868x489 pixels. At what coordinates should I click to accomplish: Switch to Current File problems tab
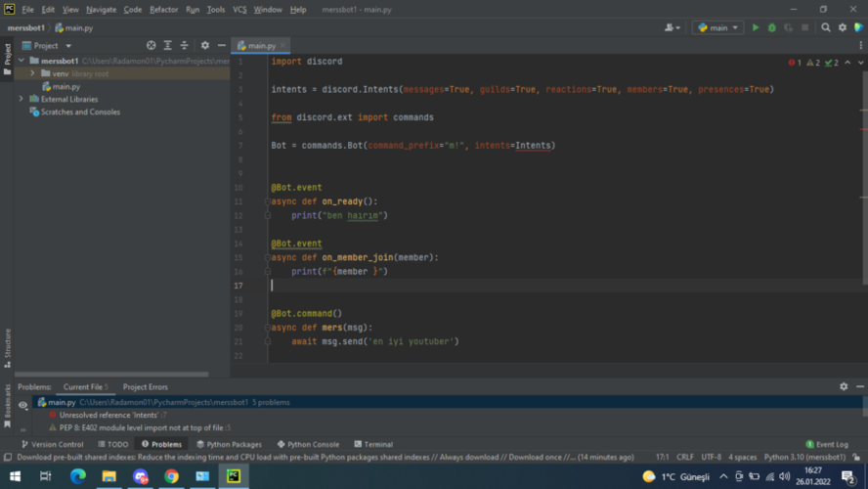point(86,387)
